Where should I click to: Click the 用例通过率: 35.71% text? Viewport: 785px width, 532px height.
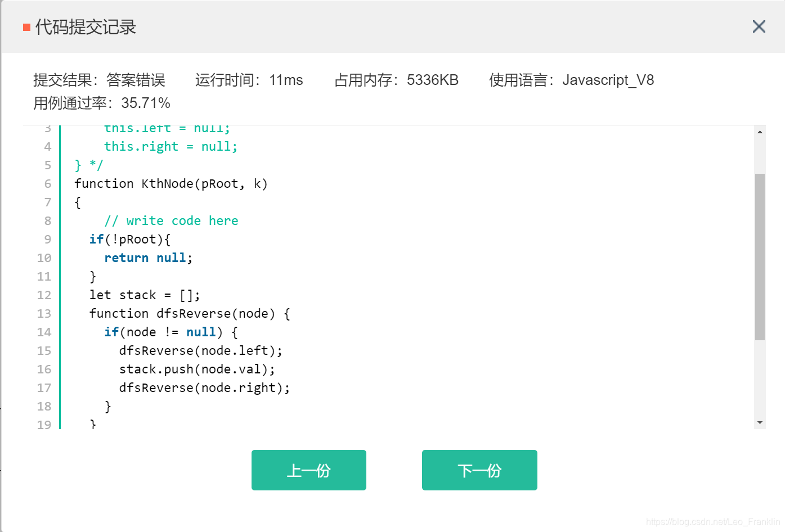[x=101, y=103]
